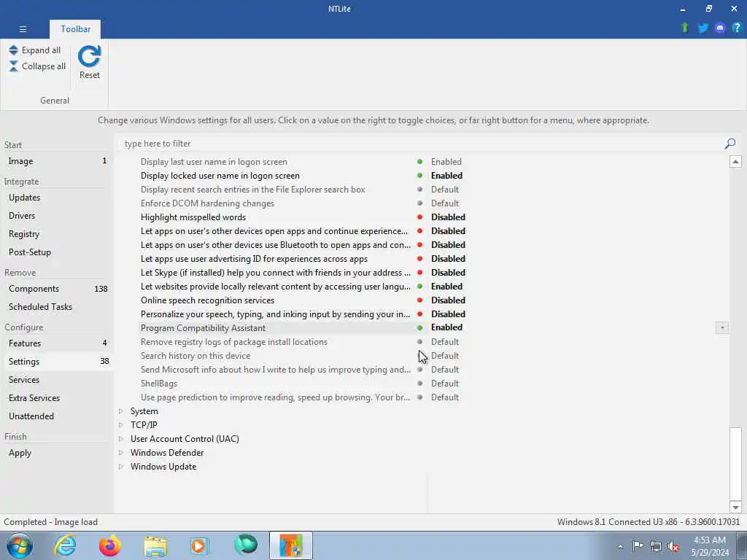
Task: Toggle Program Compatibility Assistant Enabled value
Action: 446,327
